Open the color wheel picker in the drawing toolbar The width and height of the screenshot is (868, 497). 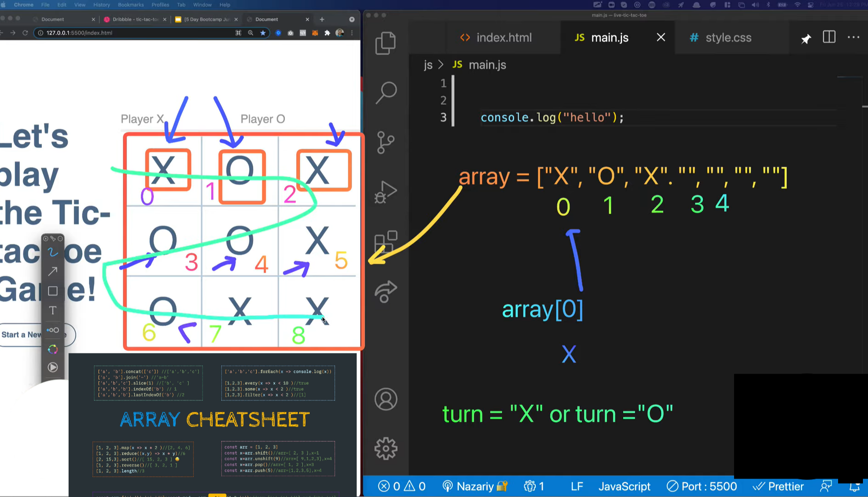tap(52, 350)
